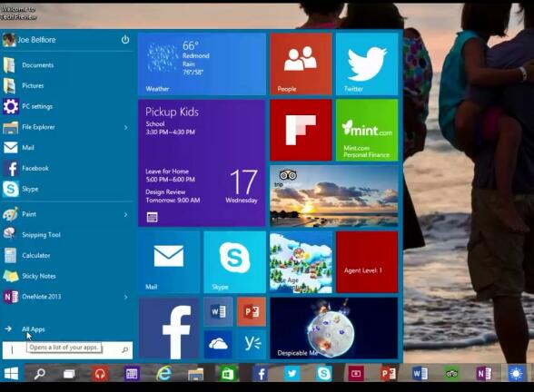Screen dimensions: 534x392
Task: Open the red headphones music app on taskbar
Action: (100, 374)
